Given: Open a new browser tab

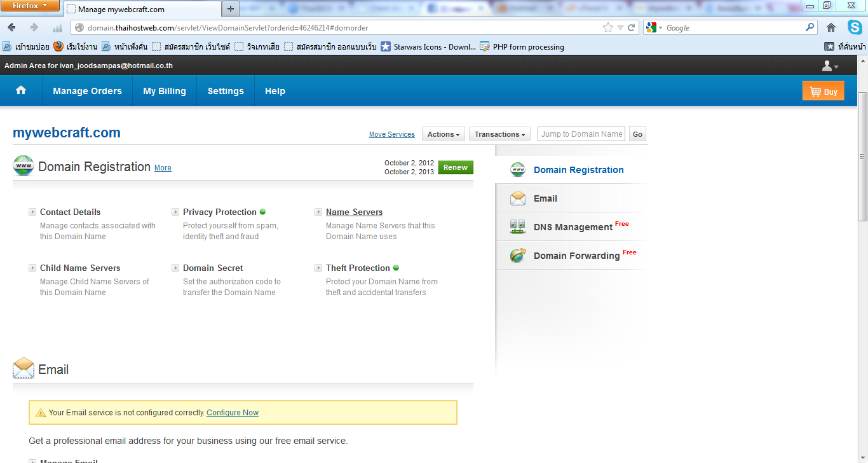Looking at the screenshot, I should (x=231, y=9).
